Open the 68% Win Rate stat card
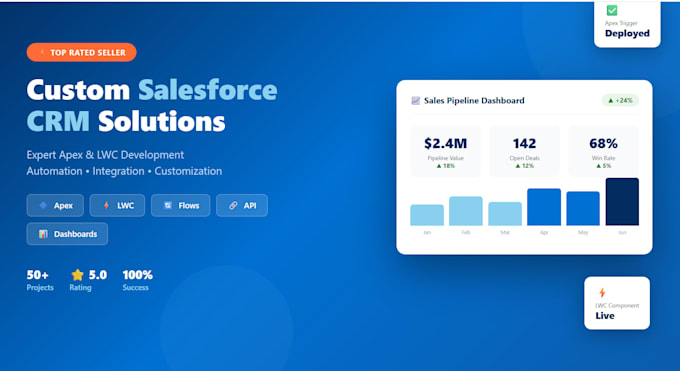This screenshot has width=680, height=371. [603, 151]
